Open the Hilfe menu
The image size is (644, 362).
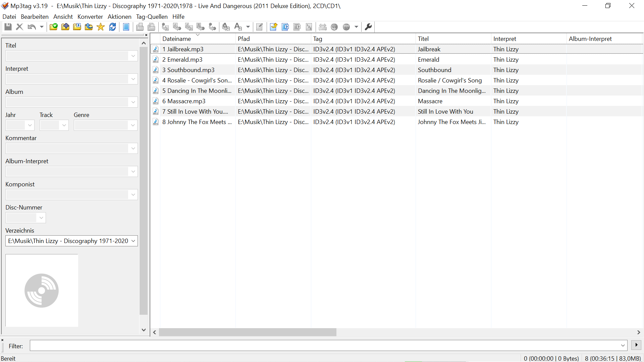[x=178, y=17]
